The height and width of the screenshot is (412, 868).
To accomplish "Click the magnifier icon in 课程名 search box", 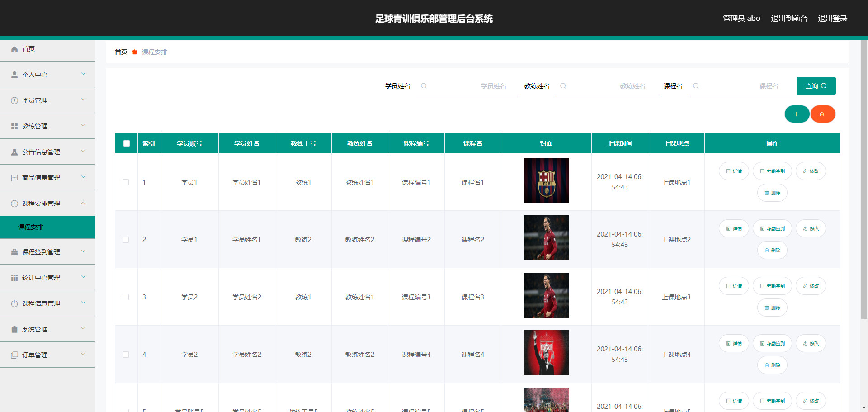I will (696, 86).
